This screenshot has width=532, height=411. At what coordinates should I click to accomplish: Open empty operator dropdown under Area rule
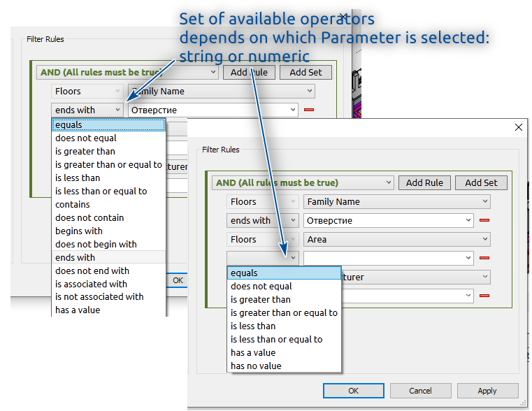point(263,258)
